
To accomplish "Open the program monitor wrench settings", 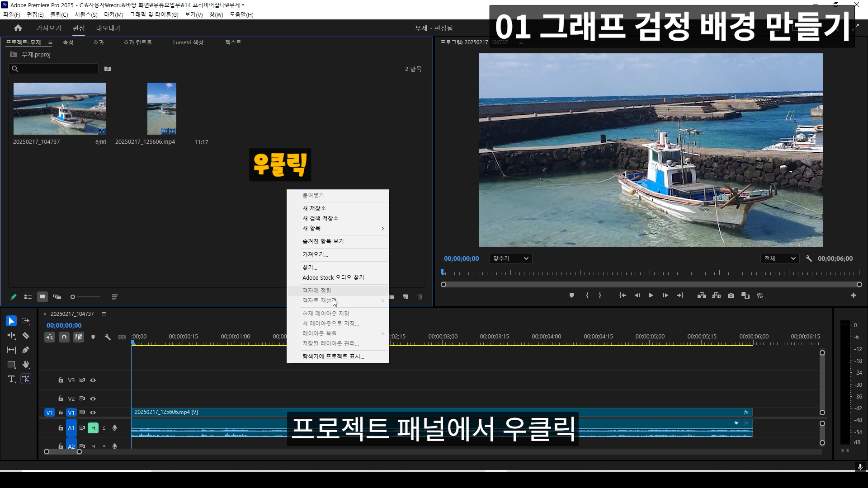I will [809, 258].
